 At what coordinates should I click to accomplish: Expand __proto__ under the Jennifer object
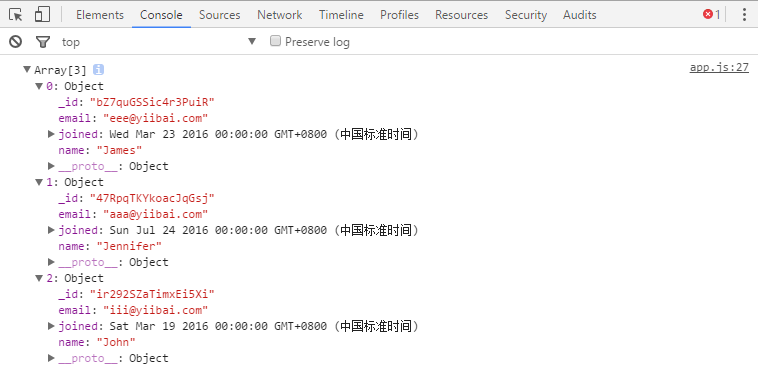pyautogui.click(x=51, y=262)
